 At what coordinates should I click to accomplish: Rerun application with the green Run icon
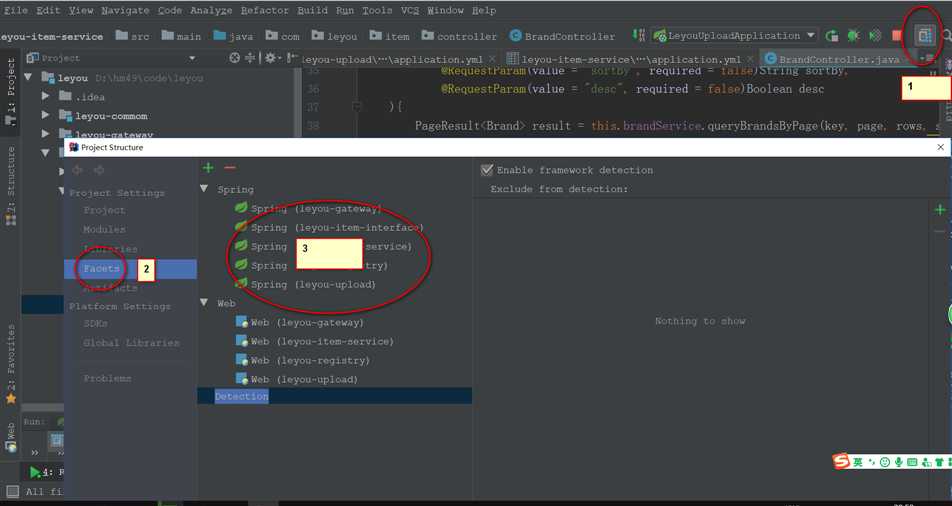832,36
